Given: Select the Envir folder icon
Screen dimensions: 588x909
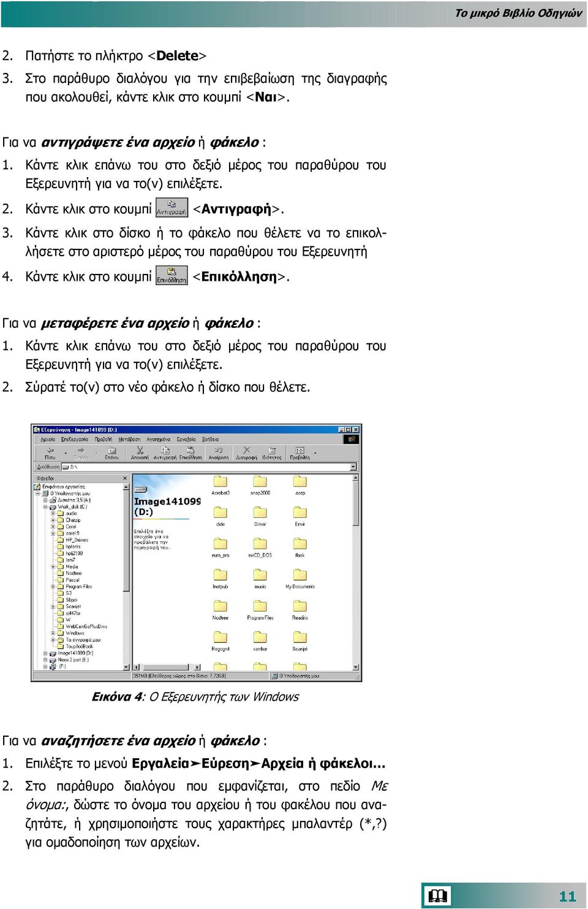Looking at the screenshot, I should [300, 512].
